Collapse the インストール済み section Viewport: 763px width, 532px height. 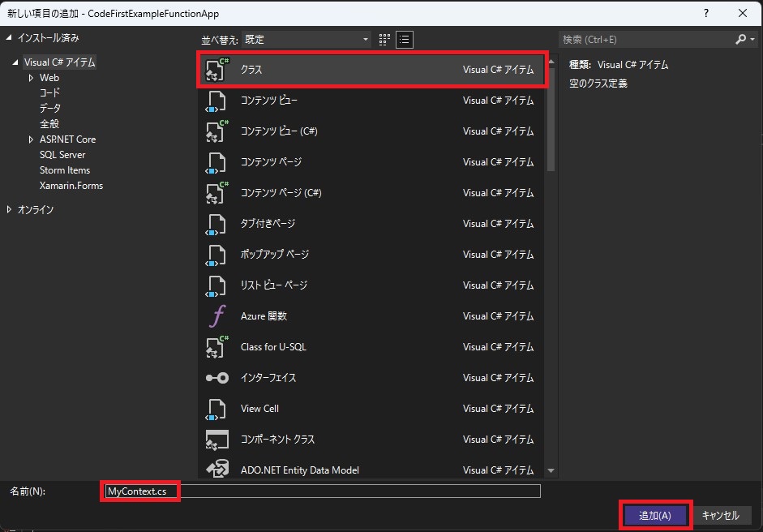(x=9, y=37)
